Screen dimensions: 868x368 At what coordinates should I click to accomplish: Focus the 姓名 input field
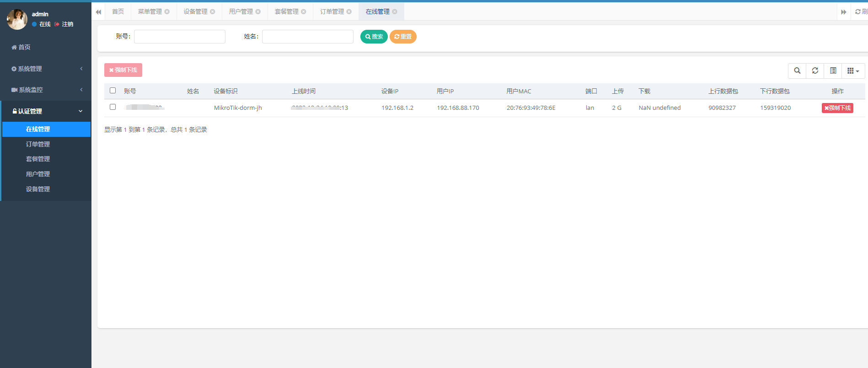pos(308,37)
